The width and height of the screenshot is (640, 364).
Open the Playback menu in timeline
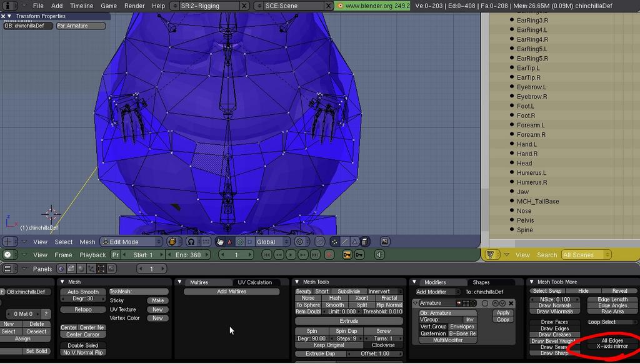click(x=92, y=255)
